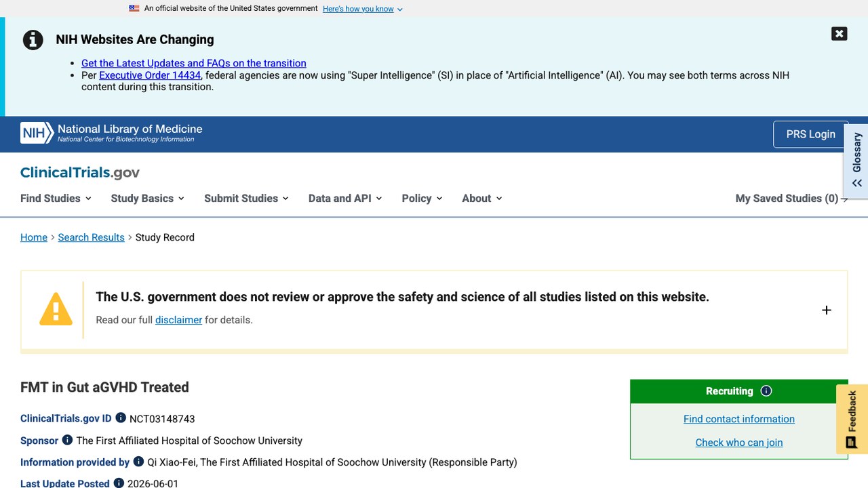
Task: Expand the disclaimer with the plus icon
Action: [826, 310]
